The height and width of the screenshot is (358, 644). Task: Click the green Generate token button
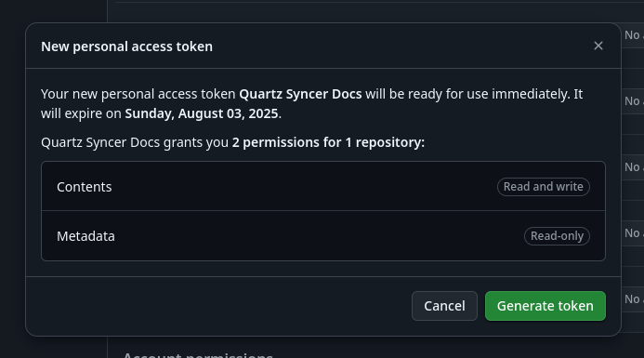click(x=545, y=306)
